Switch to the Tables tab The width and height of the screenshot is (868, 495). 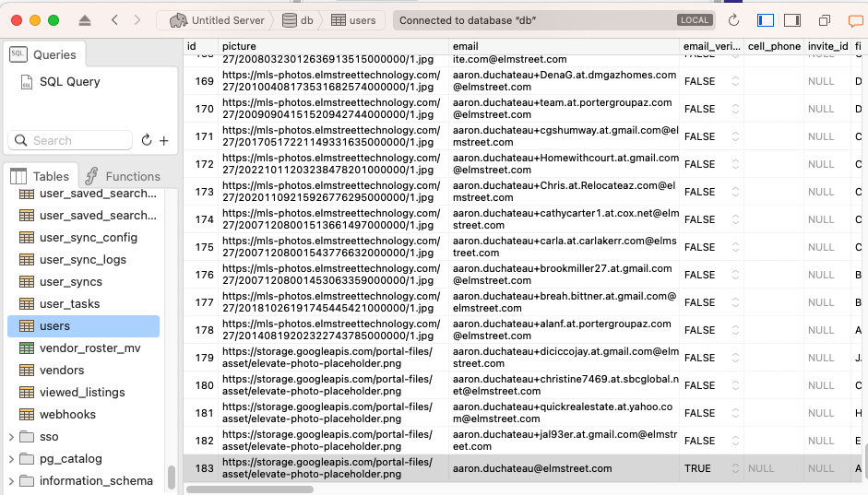click(40, 176)
